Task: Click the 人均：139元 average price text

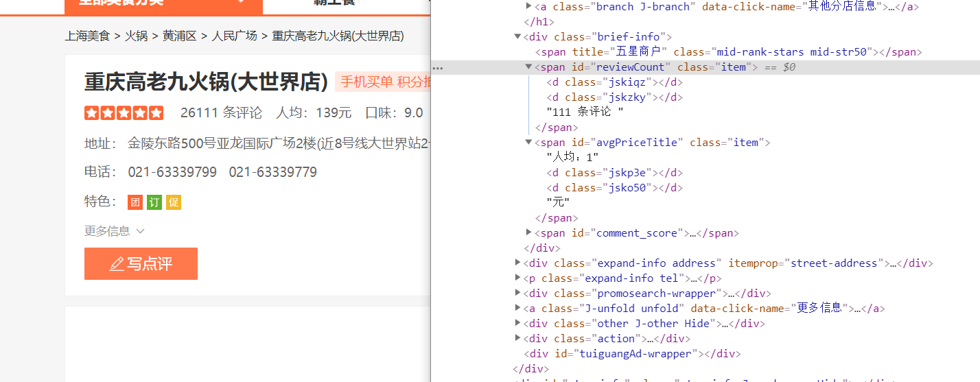Action: pos(314,112)
